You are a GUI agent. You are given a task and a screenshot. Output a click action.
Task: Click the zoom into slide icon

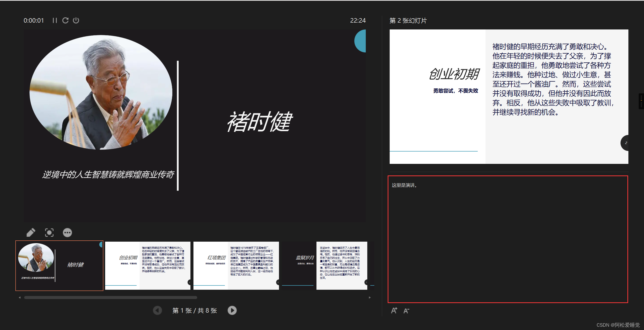49,232
